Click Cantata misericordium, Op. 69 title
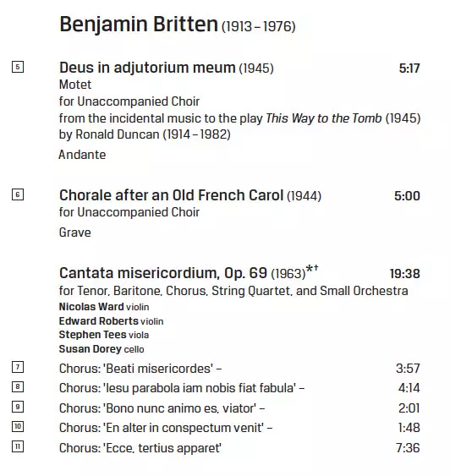 163,273
